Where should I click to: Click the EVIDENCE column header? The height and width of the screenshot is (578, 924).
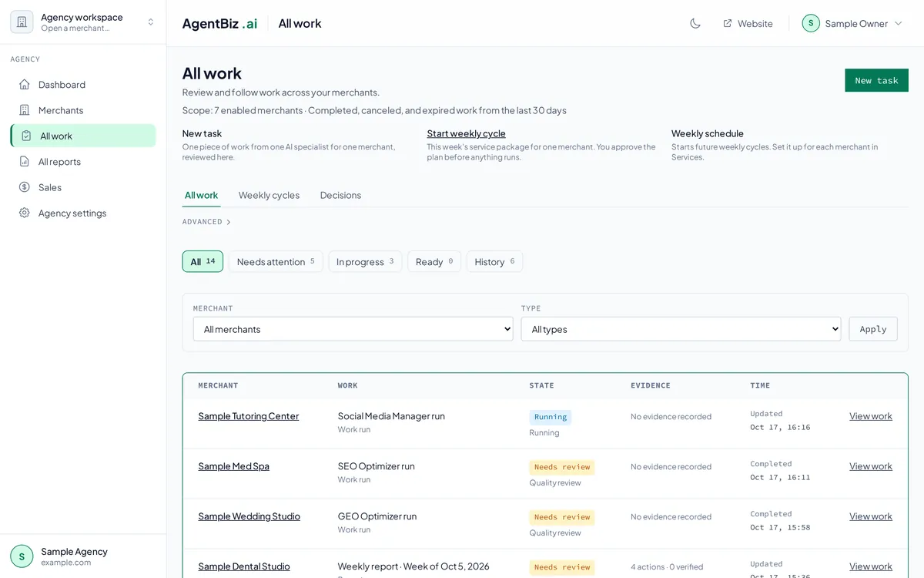click(651, 385)
